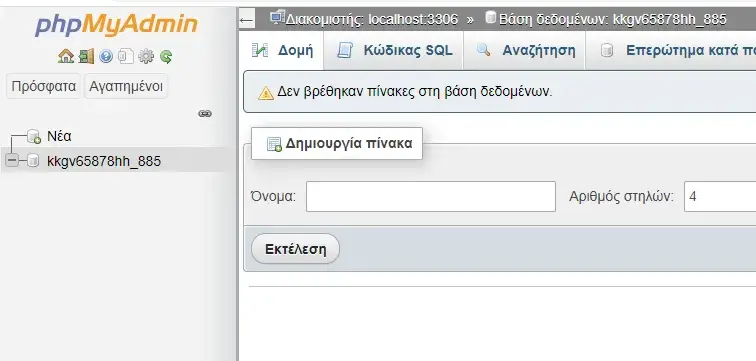
Task: Open the Πρόσφατα recent tables tab
Action: click(x=43, y=86)
